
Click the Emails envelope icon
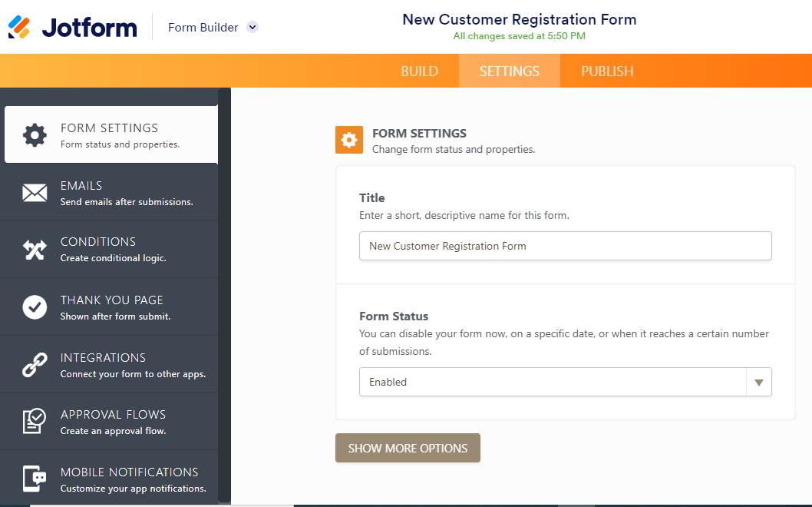[x=35, y=193]
